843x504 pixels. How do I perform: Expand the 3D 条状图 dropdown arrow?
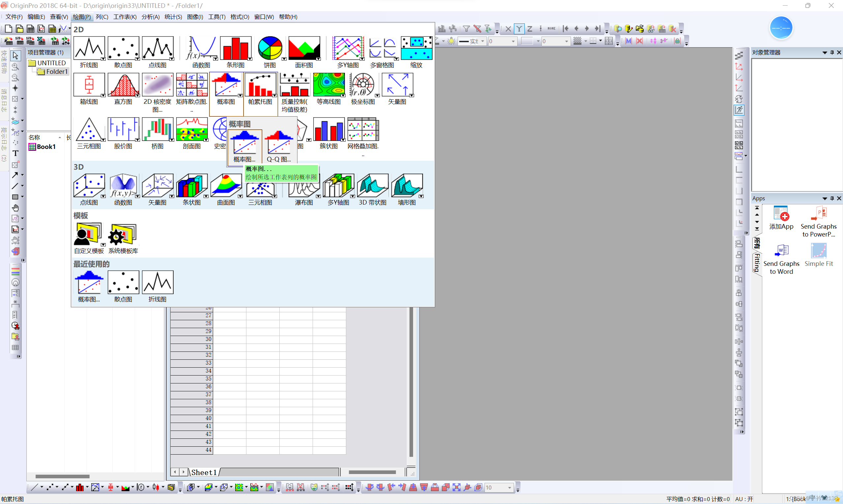coord(206,196)
